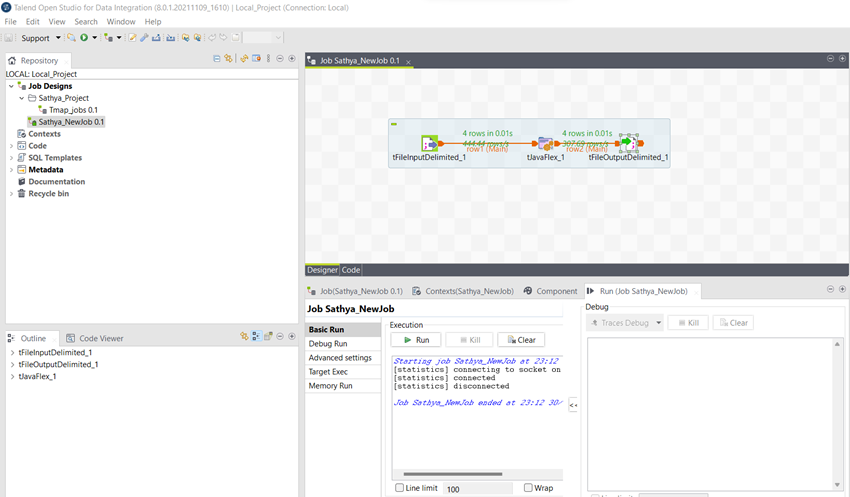Image resolution: width=850 pixels, height=497 pixels.
Task: Toggle the outline tree view icon
Action: click(x=256, y=337)
